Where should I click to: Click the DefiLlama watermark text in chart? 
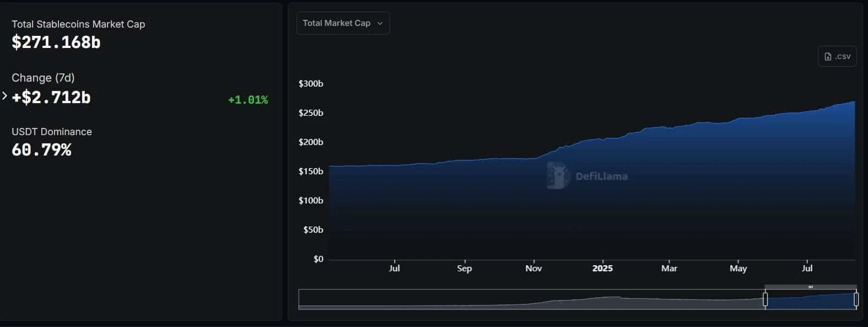click(x=602, y=176)
